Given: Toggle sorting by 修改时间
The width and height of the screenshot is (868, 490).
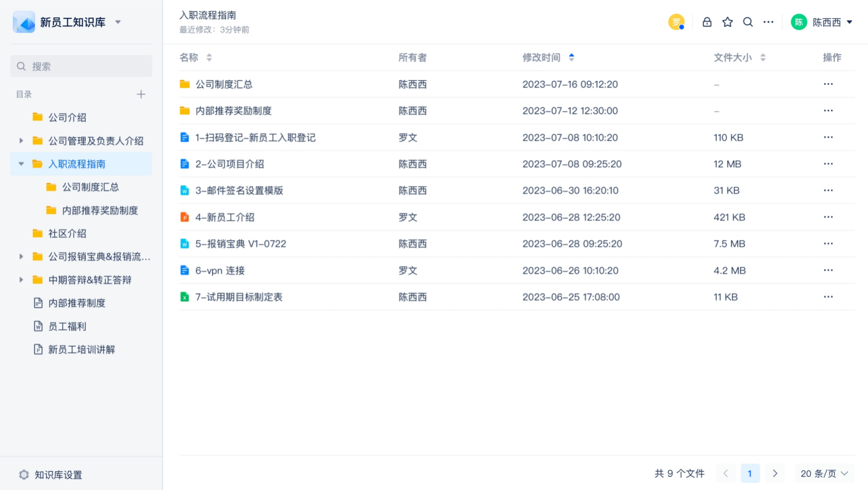Looking at the screenshot, I should (572, 57).
